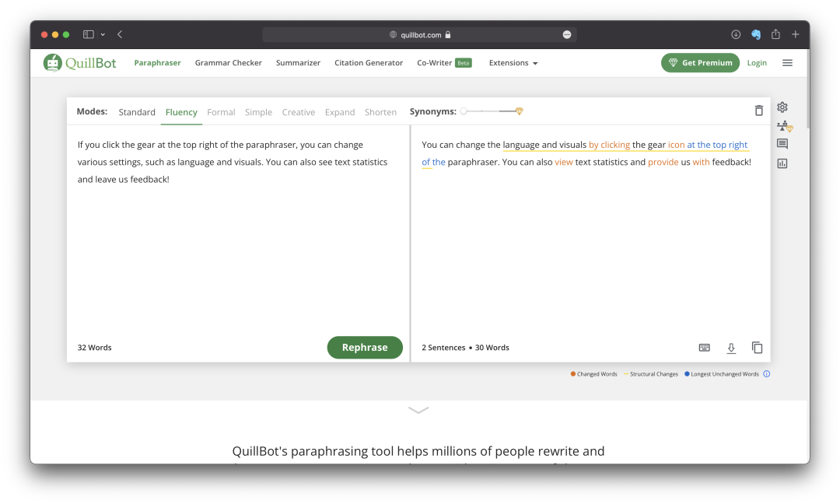This screenshot has height=504, width=840.
Task: Open the compare modes icon
Action: click(784, 127)
